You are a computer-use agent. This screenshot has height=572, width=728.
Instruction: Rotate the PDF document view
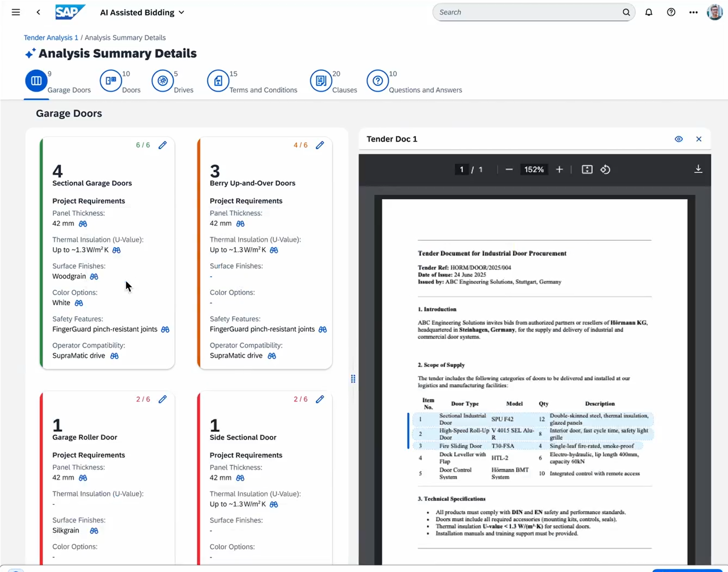(x=605, y=169)
